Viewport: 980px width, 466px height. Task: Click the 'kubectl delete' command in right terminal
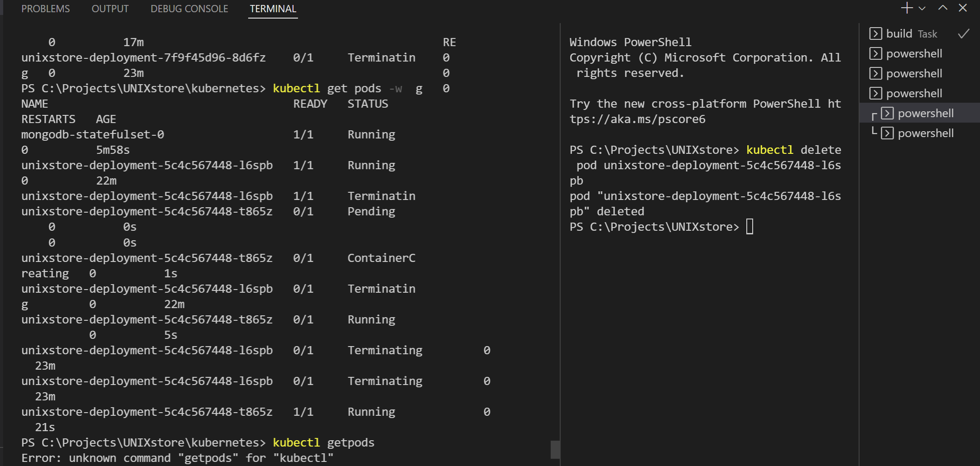pyautogui.click(x=793, y=150)
